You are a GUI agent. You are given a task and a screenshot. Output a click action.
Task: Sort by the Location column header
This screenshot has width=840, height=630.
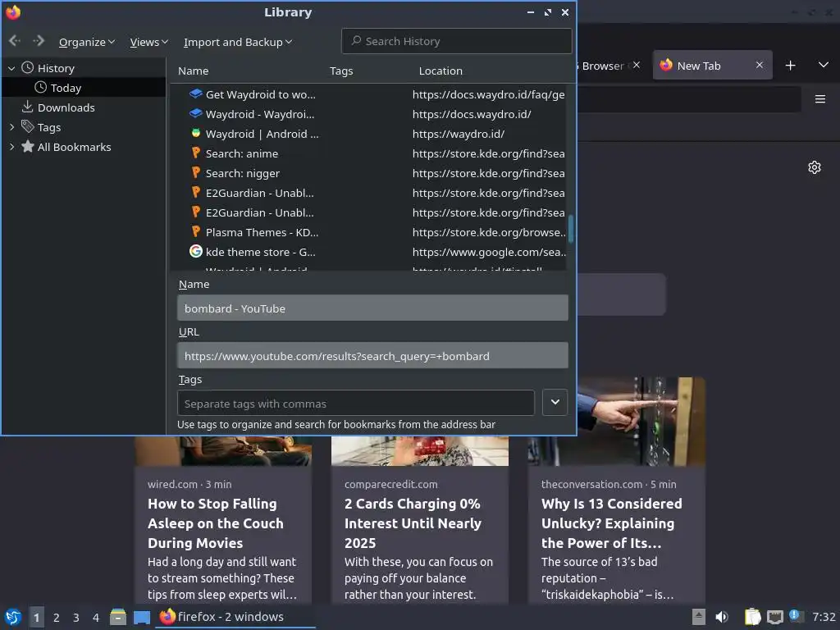click(441, 71)
